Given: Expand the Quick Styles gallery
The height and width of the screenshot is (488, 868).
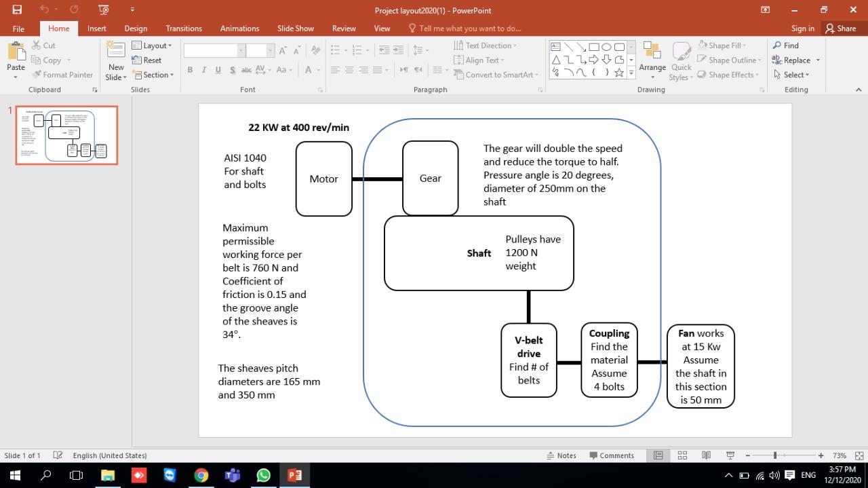Looking at the screenshot, I should [680, 61].
